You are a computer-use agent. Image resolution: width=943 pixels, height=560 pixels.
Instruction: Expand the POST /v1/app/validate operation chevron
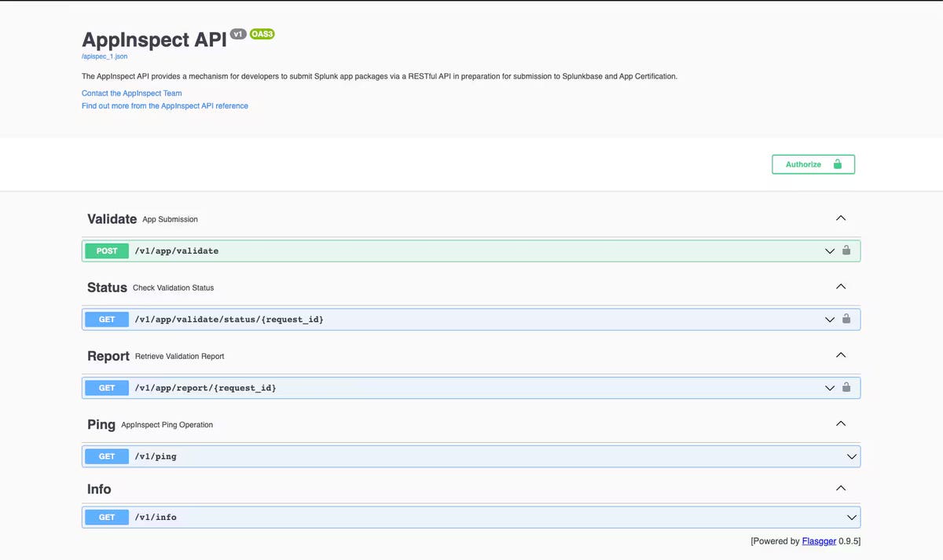coord(830,251)
